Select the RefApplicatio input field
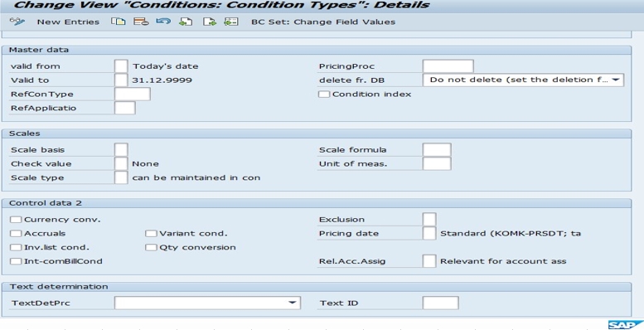The image size is (644, 330). pyautogui.click(x=125, y=108)
